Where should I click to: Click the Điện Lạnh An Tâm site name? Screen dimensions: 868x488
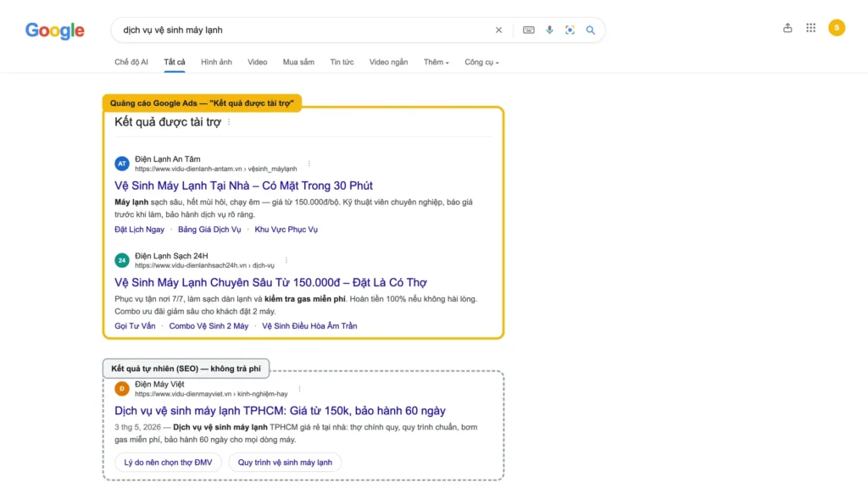coord(168,158)
